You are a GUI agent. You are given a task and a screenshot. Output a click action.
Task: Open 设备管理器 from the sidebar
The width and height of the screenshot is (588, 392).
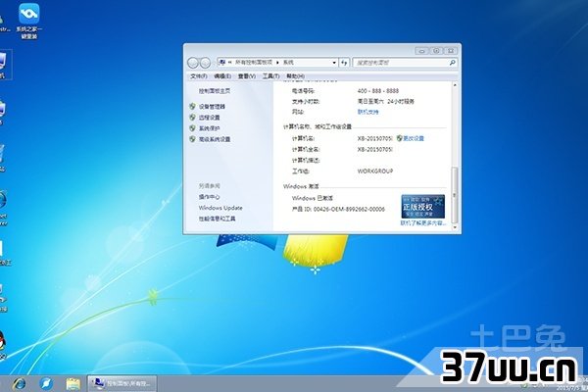pyautogui.click(x=212, y=107)
